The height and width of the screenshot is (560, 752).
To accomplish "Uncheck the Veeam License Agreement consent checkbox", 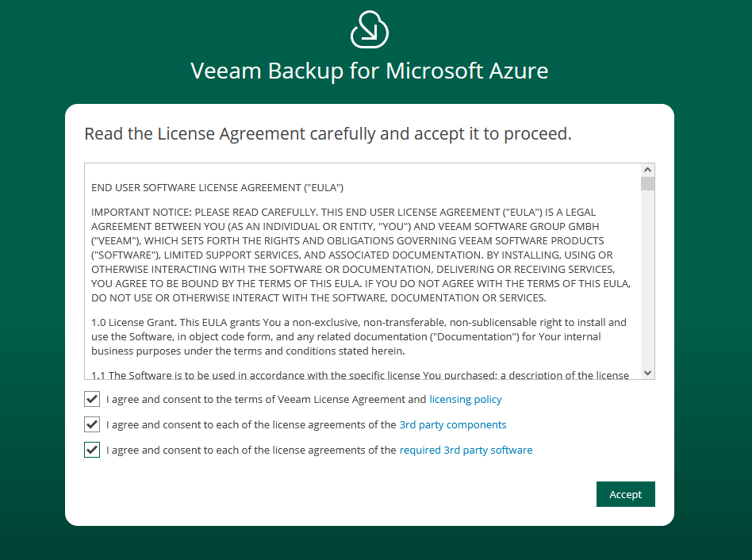I will (92, 399).
